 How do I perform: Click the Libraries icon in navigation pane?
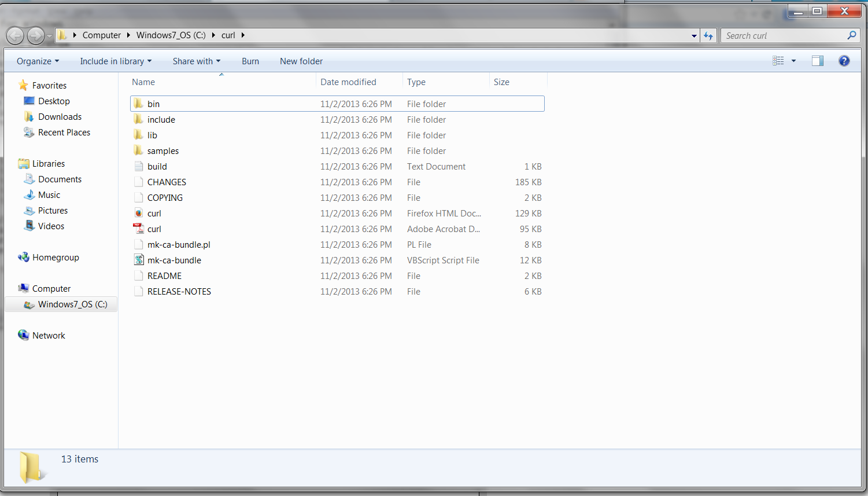(x=23, y=163)
